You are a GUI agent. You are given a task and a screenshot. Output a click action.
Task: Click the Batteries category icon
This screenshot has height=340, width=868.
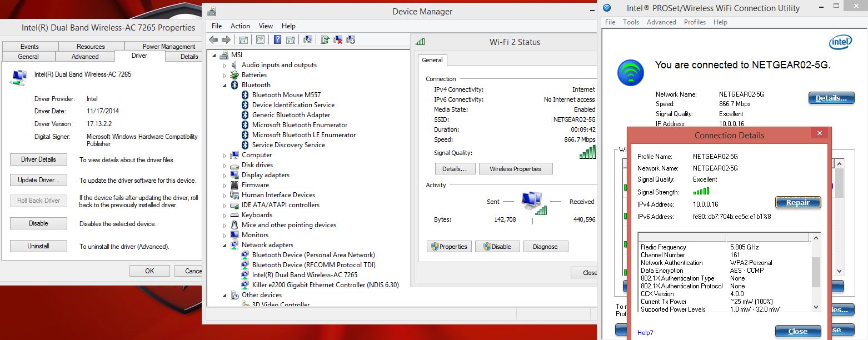coord(235,75)
